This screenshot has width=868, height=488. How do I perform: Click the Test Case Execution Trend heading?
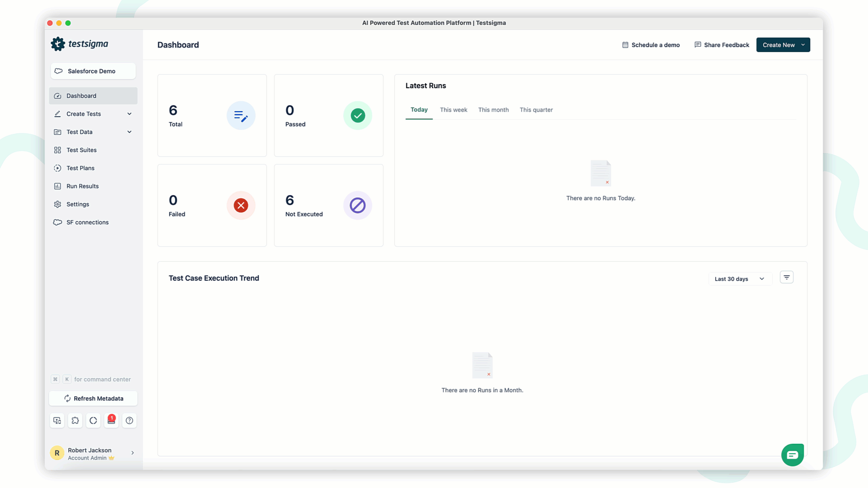214,278
